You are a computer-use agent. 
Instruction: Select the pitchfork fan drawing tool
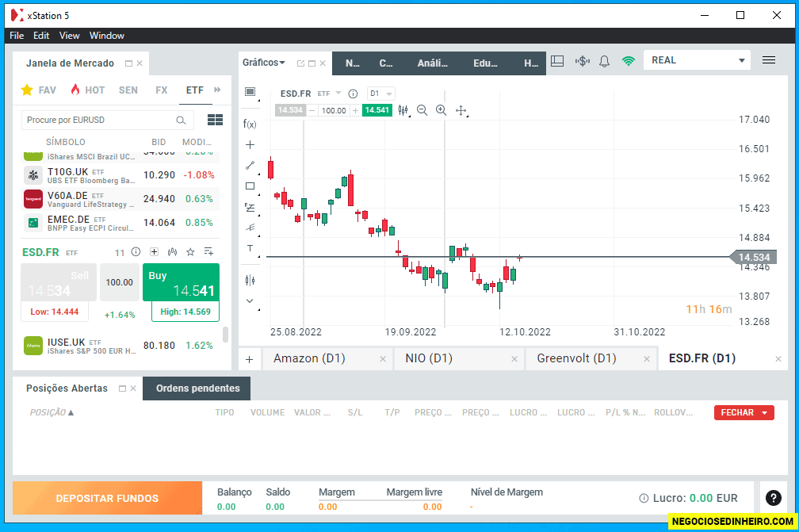point(250,228)
